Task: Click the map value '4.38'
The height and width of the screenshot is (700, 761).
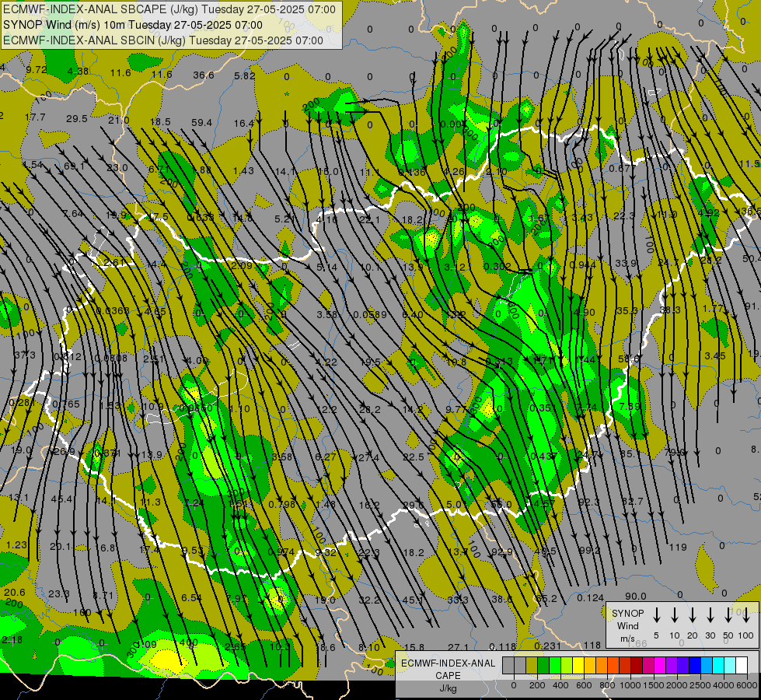Action: pos(78,71)
